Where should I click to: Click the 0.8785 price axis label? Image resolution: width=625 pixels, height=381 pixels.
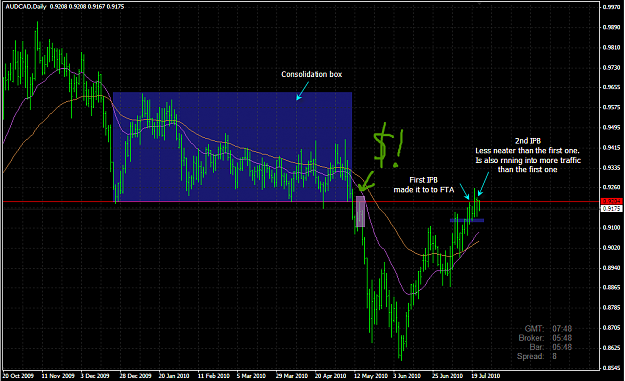[x=611, y=307]
